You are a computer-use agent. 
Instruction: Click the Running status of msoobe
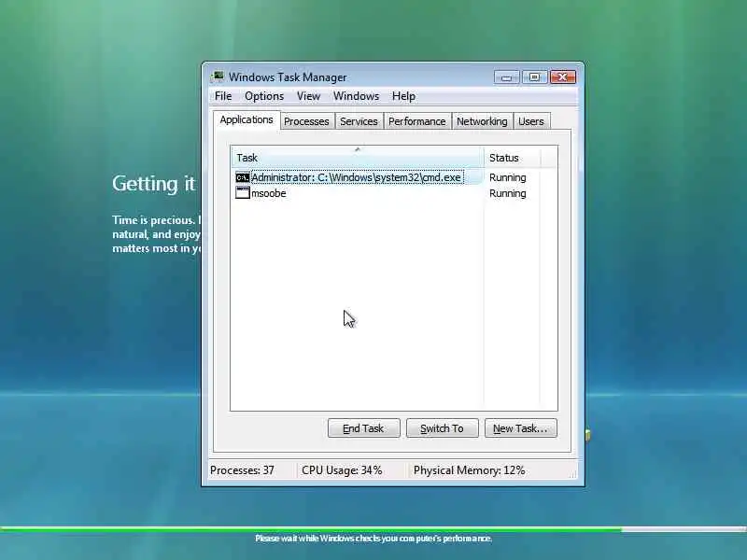[x=507, y=193]
